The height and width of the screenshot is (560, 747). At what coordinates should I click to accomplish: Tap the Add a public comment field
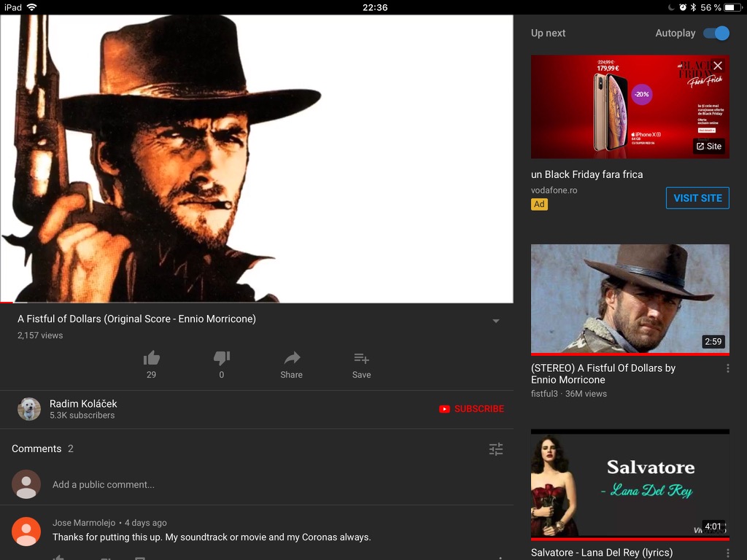coord(104,485)
